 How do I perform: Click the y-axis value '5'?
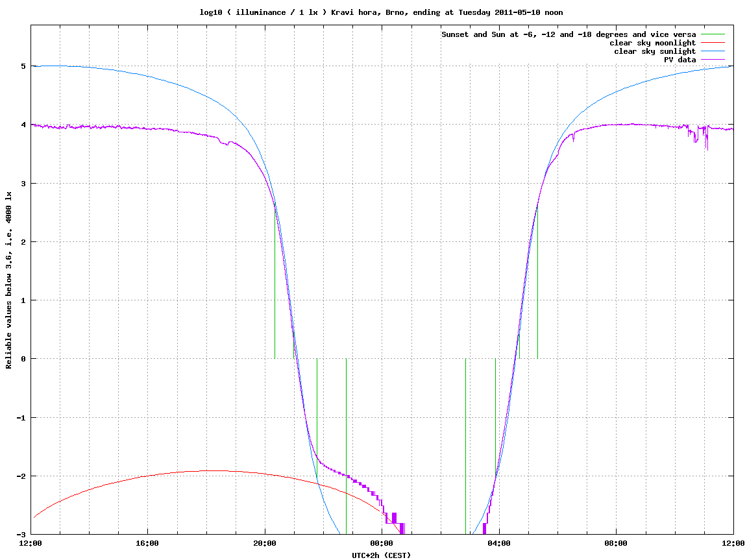tap(23, 66)
